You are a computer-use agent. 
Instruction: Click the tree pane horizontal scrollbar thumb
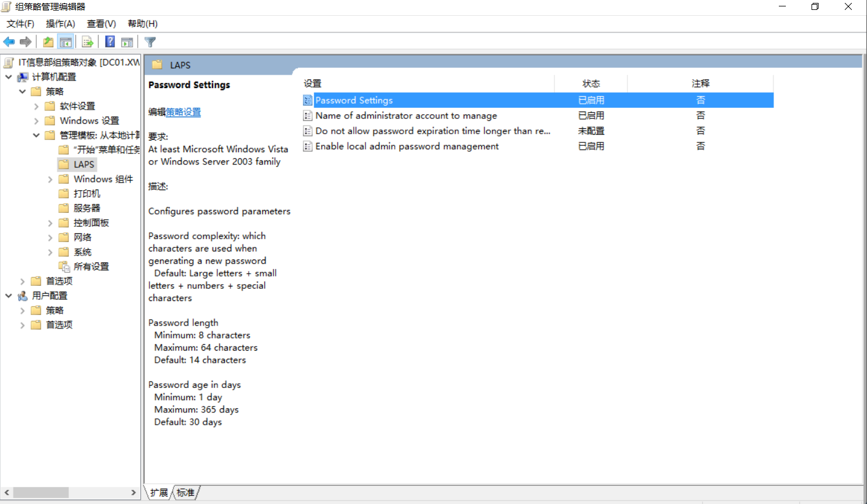point(41,493)
